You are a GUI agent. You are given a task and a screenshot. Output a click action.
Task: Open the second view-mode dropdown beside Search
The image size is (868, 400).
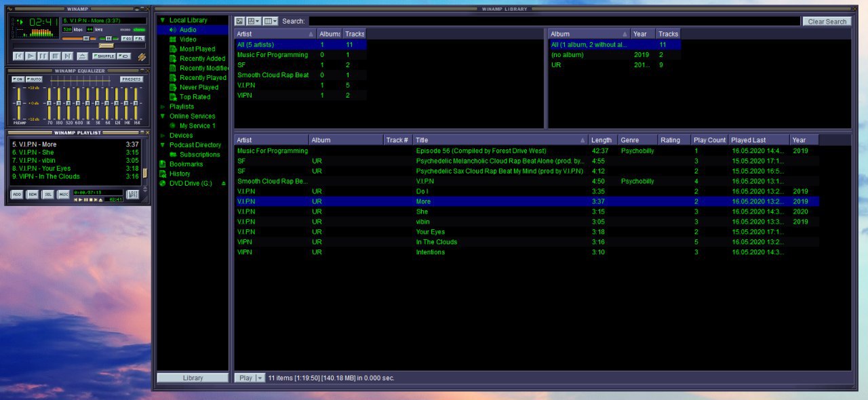[254, 21]
